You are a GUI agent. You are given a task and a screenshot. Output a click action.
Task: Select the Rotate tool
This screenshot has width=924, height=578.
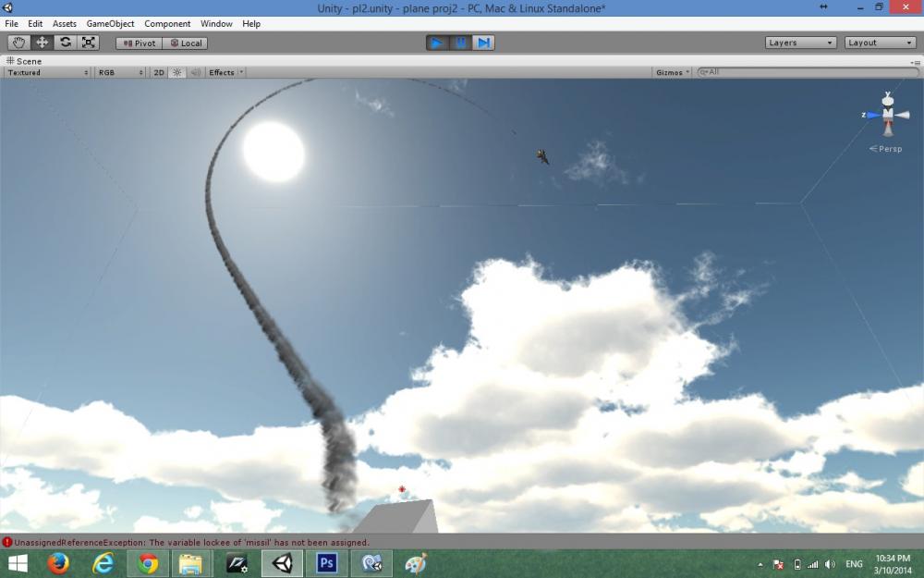pyautogui.click(x=65, y=43)
